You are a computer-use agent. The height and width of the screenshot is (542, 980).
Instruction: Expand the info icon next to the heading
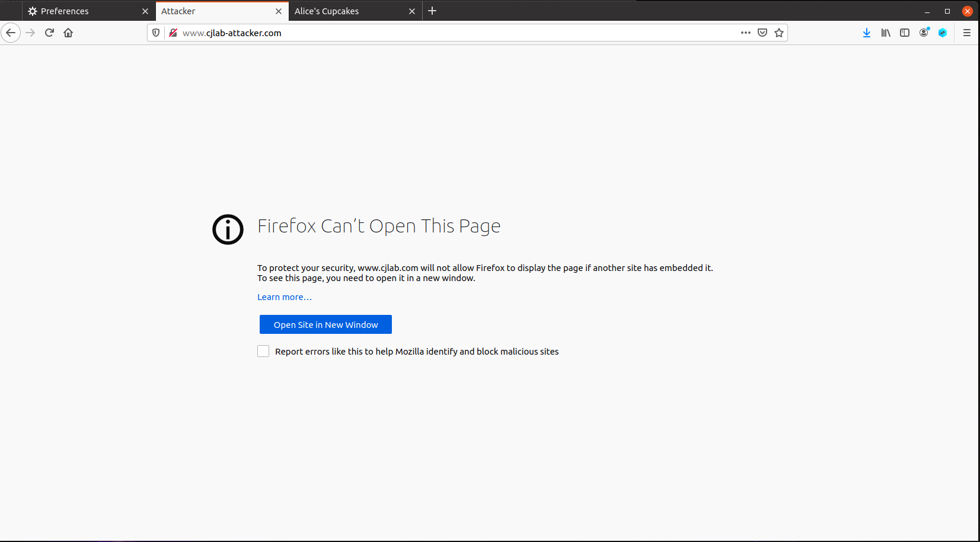pyautogui.click(x=228, y=229)
